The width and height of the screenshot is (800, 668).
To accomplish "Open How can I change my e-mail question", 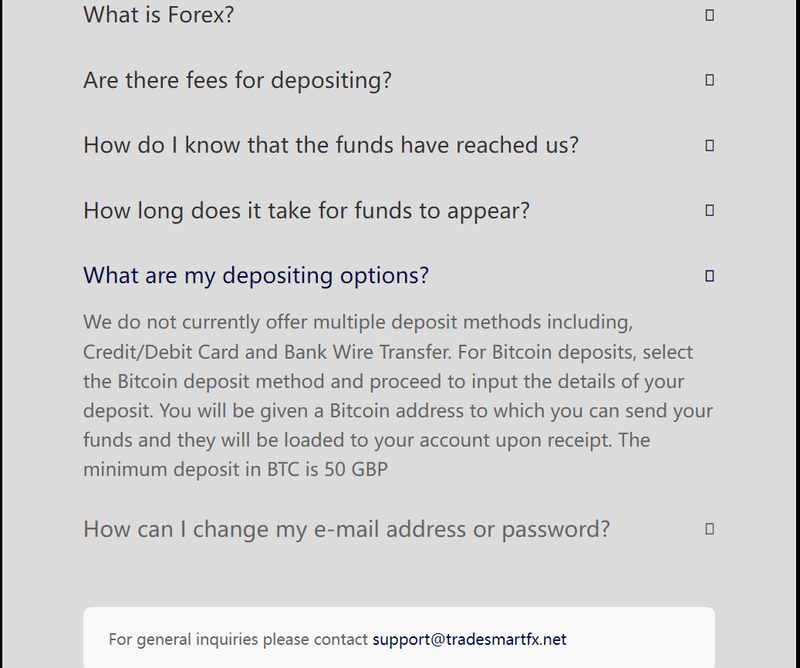I will [x=346, y=529].
